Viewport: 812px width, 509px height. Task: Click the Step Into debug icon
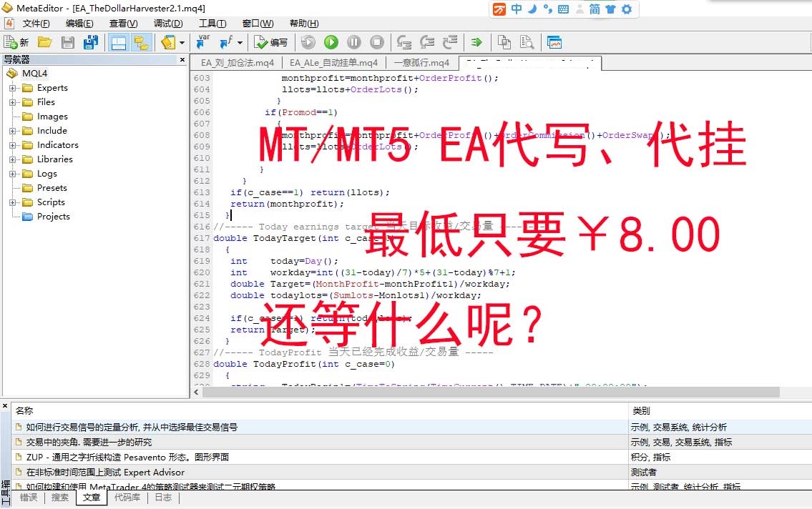pyautogui.click(x=404, y=42)
